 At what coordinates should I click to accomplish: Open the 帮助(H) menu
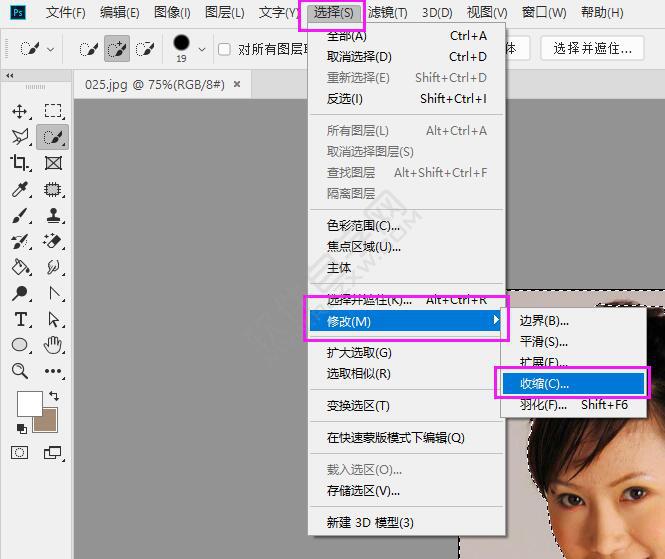pyautogui.click(x=602, y=13)
